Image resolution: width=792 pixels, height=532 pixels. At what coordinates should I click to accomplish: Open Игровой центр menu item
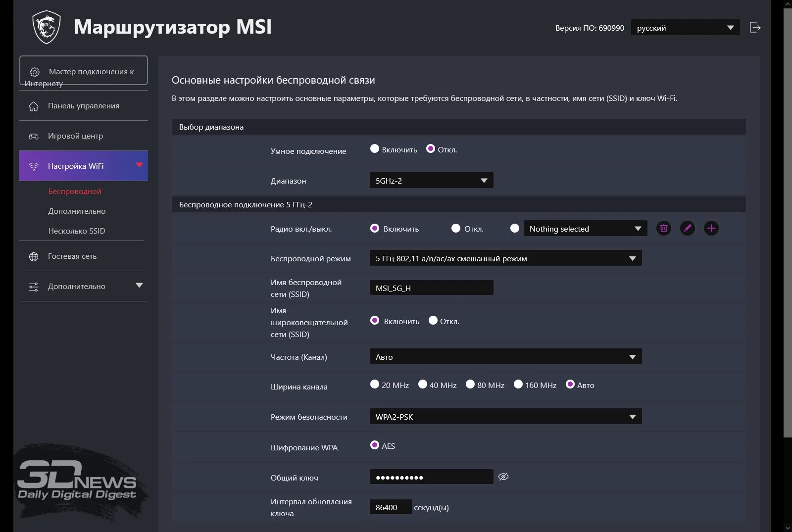84,136
